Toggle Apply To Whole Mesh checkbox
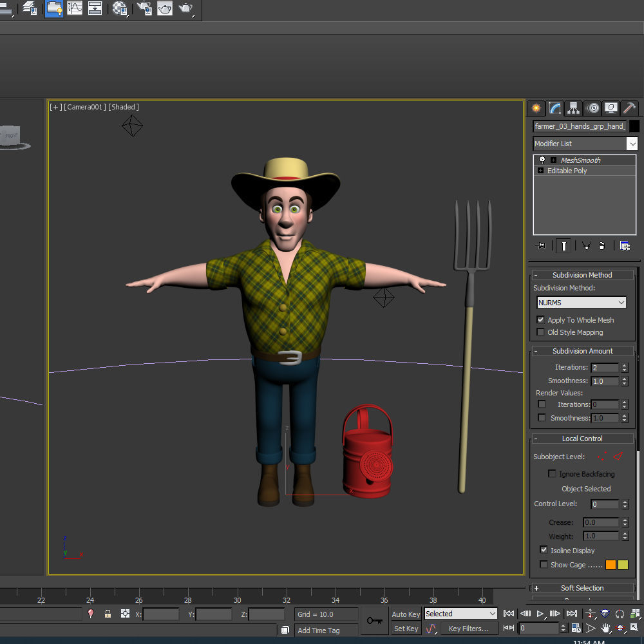Image resolution: width=644 pixels, height=644 pixels. [540, 319]
